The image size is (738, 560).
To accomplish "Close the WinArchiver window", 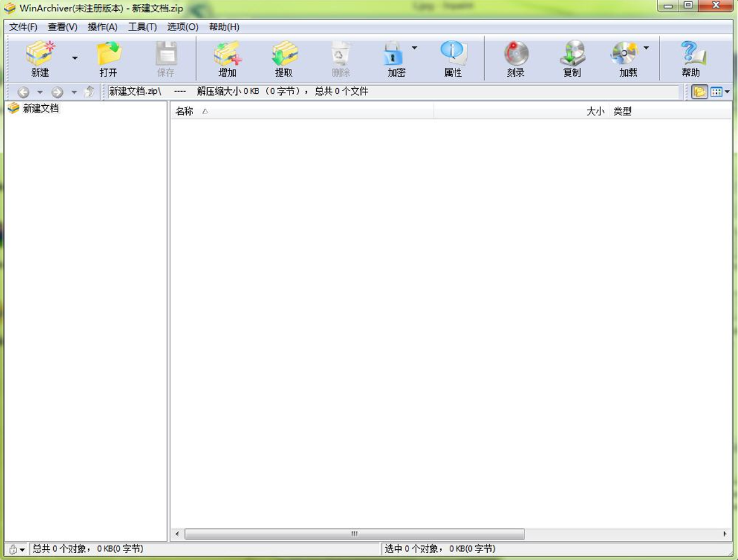I will click(716, 6).
